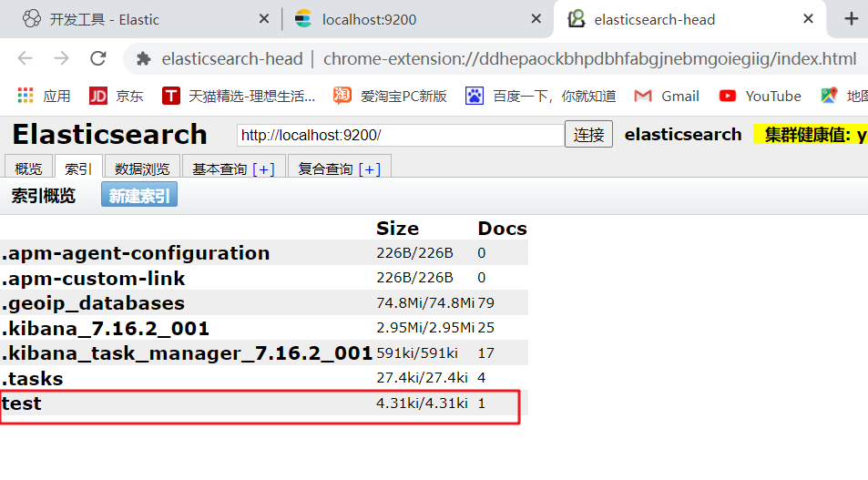Click the browser forward arrow
The height and width of the screenshot is (480, 868).
61,58
